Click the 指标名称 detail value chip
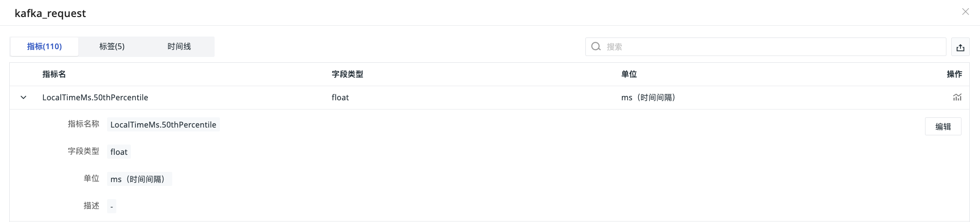The height and width of the screenshot is (222, 980). [x=163, y=125]
